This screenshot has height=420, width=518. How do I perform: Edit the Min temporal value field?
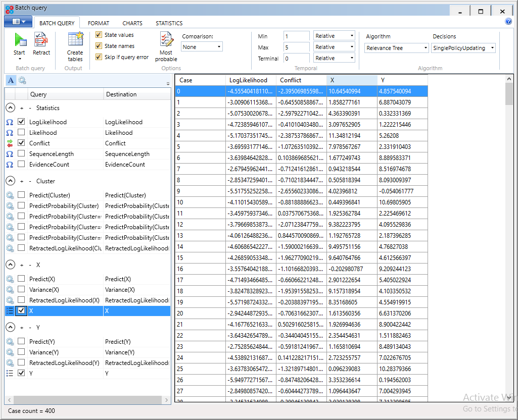click(x=296, y=36)
